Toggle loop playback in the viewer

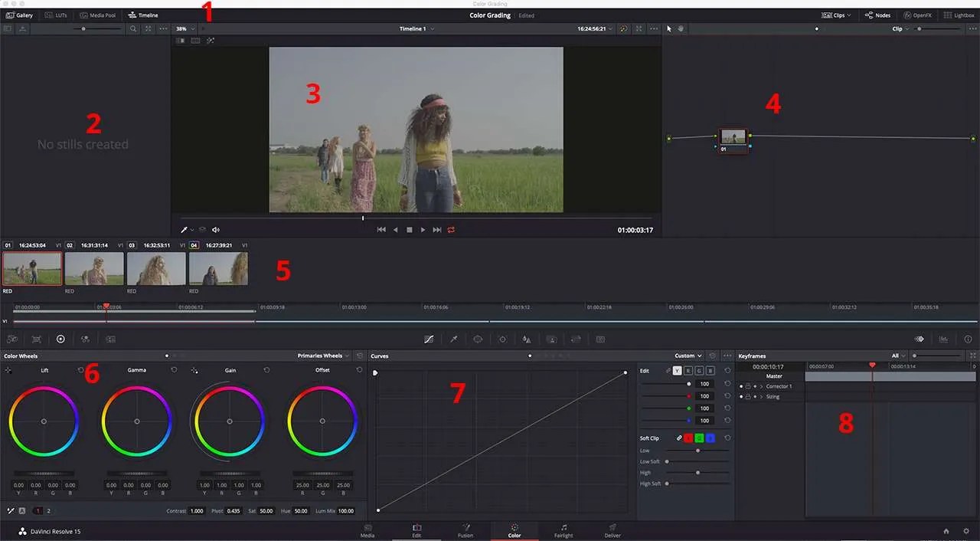[451, 229]
